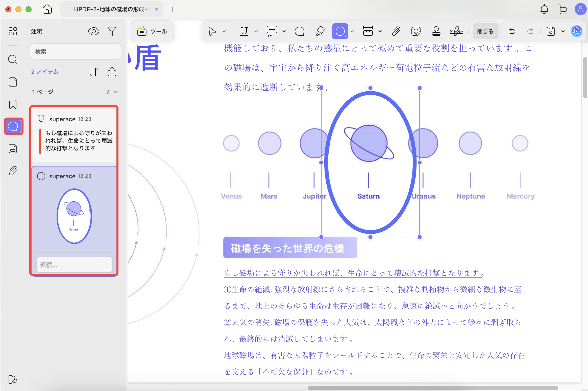This screenshot has height=391, width=588.
Task: Select the sticky note comment tool
Action: (x=300, y=31)
